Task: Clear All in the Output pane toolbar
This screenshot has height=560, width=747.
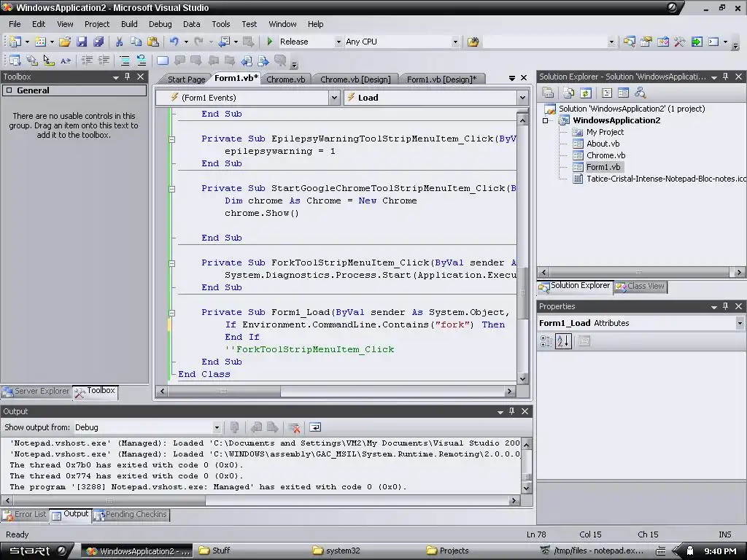Action: 294,427
